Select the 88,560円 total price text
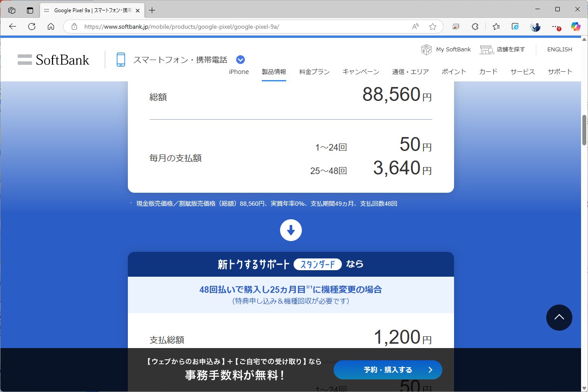Screen dimensions: 588x392 pyautogui.click(x=397, y=94)
